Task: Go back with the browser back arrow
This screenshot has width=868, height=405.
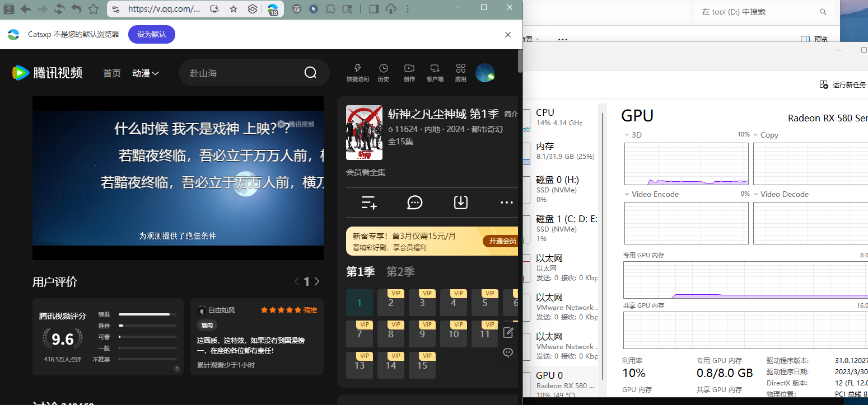Action: 25,9
